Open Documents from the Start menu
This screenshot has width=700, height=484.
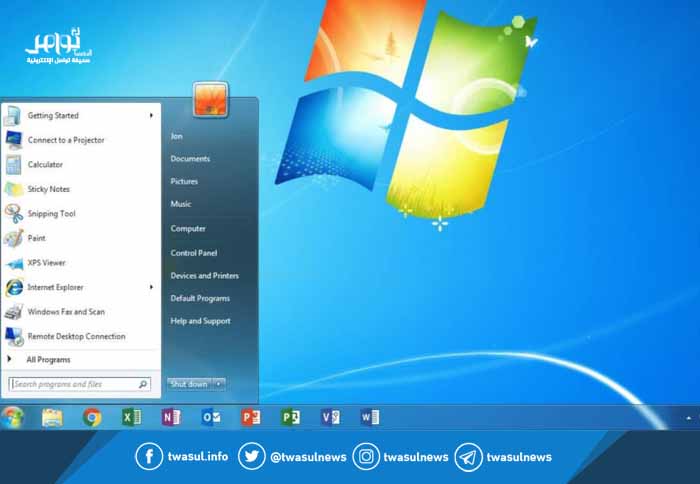point(190,159)
